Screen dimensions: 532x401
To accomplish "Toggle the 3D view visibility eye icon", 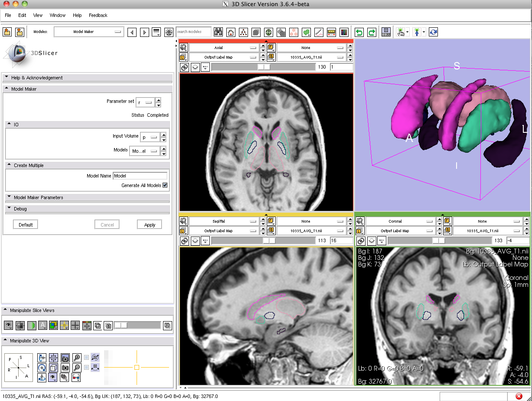I will coord(53,377).
